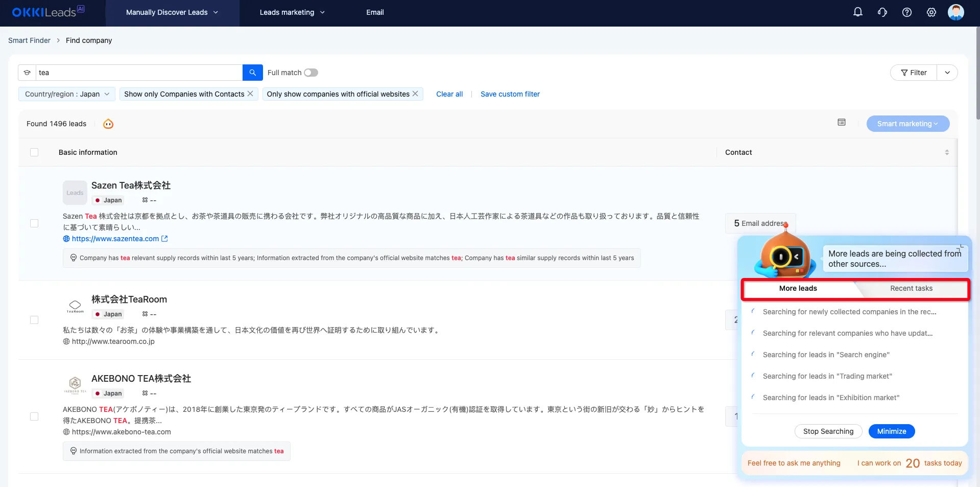Image resolution: width=980 pixels, height=487 pixels.
Task: Click Searching for leads in "Search engine"
Action: click(826, 355)
